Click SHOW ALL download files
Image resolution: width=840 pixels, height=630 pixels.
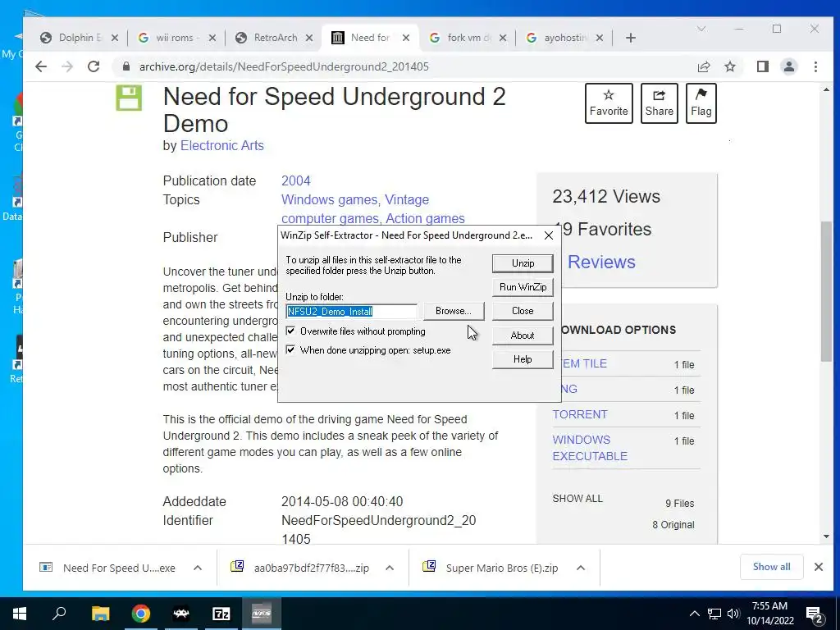point(577,498)
